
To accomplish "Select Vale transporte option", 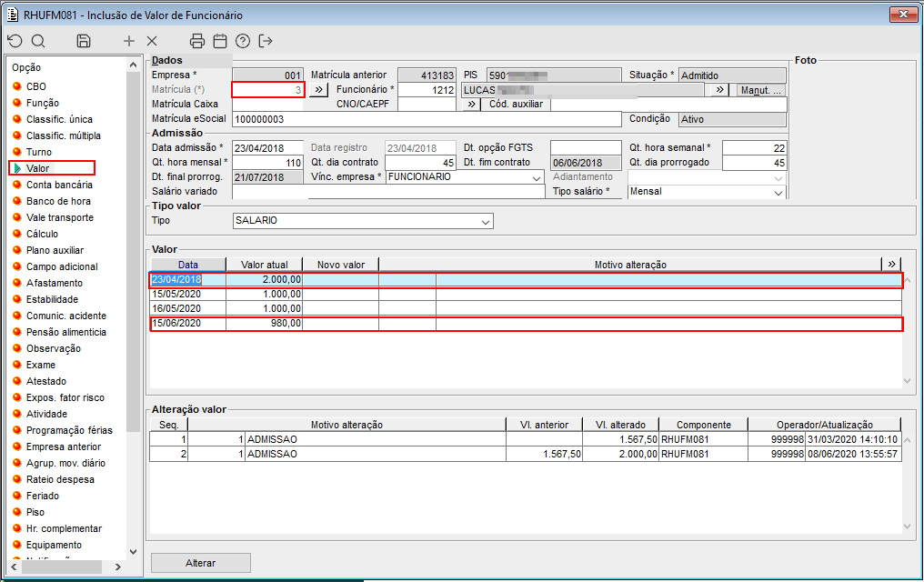I will pos(60,217).
